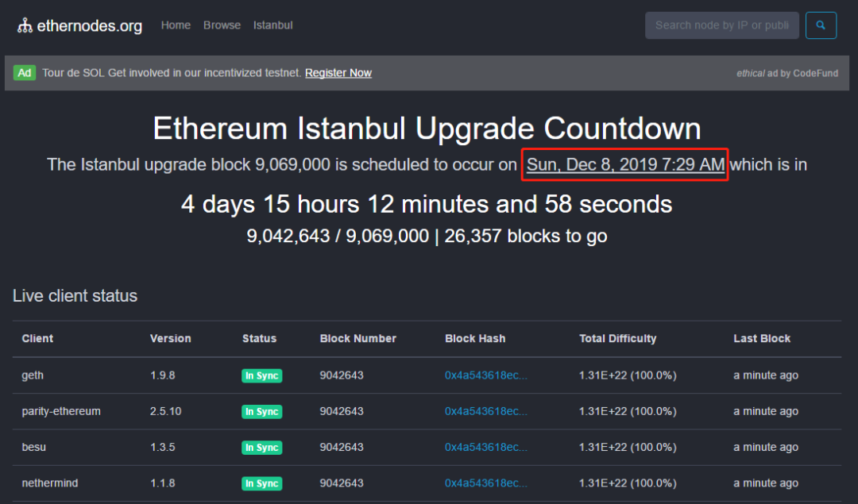Follow the Register Now link
Image resolution: width=858 pixels, height=504 pixels.
pyautogui.click(x=338, y=73)
